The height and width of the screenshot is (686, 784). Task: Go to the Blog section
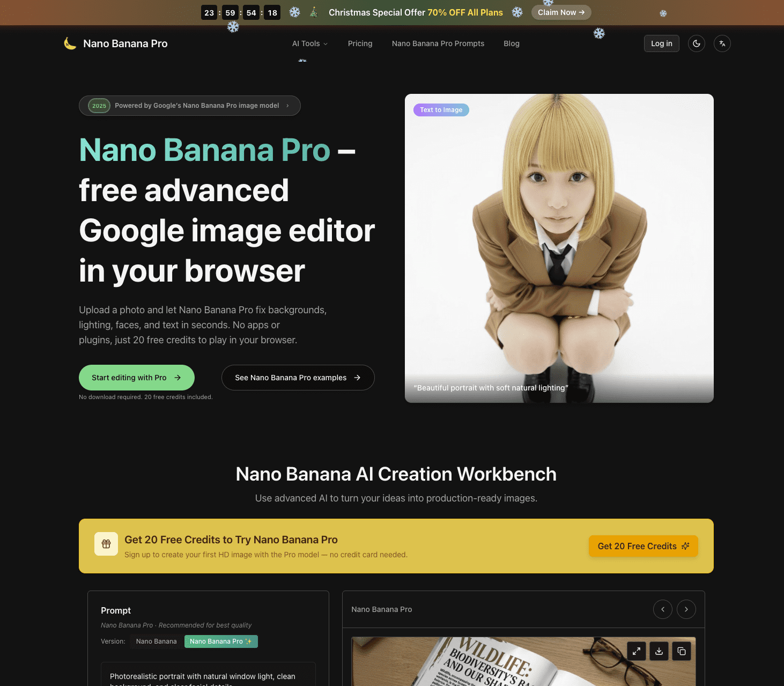[511, 43]
